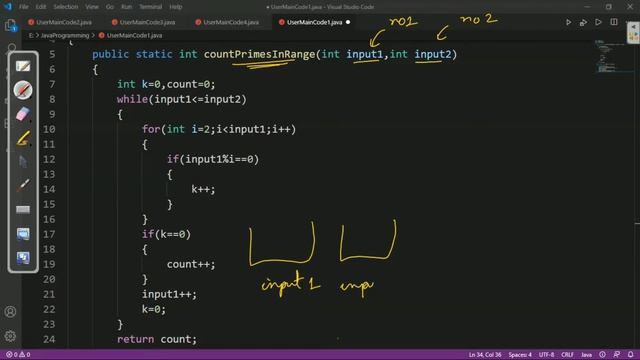Image resolution: width=640 pixels, height=360 pixels.
Task: Click the 'return count;' statement
Action: click(157, 339)
